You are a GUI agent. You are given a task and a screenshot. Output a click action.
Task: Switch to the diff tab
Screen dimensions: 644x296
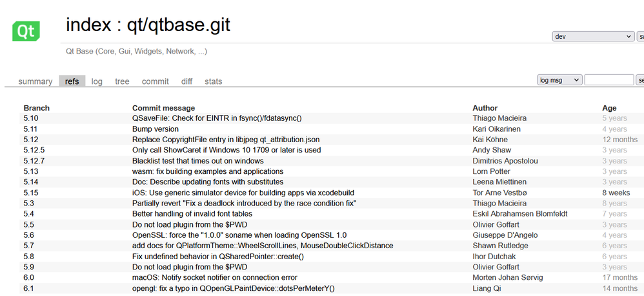click(x=186, y=81)
